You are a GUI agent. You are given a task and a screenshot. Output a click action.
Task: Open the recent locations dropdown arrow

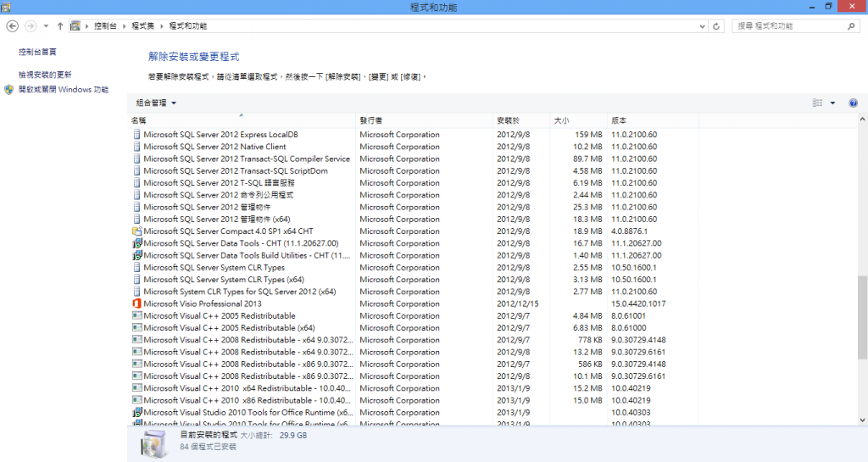[46, 26]
